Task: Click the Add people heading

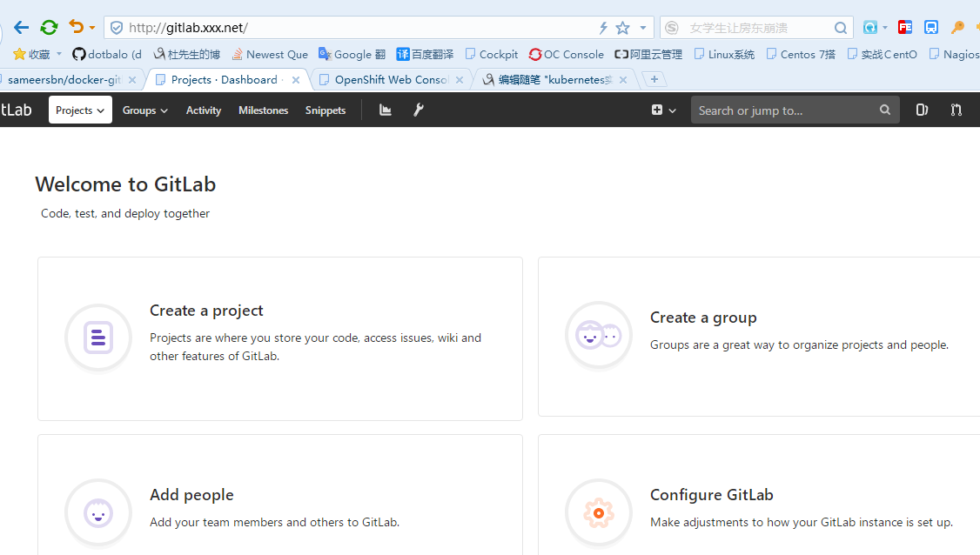Action: coord(191,495)
